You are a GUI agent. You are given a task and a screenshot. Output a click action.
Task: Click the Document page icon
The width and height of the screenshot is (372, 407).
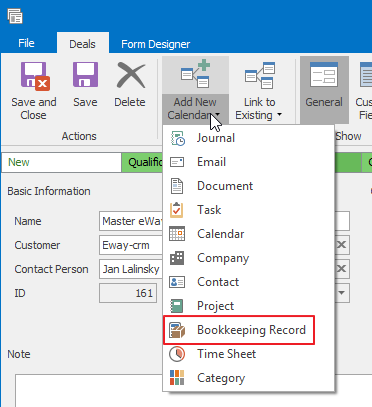click(x=177, y=186)
